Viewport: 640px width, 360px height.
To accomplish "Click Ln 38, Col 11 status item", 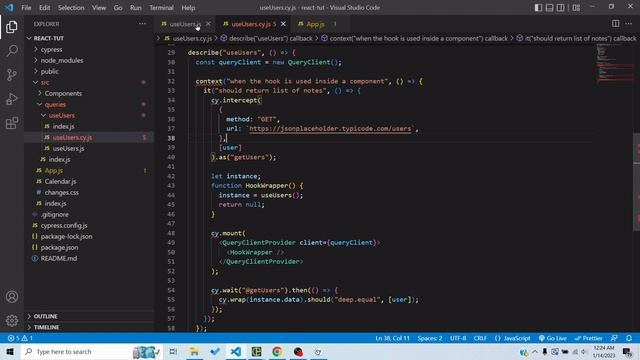I will click(392, 338).
